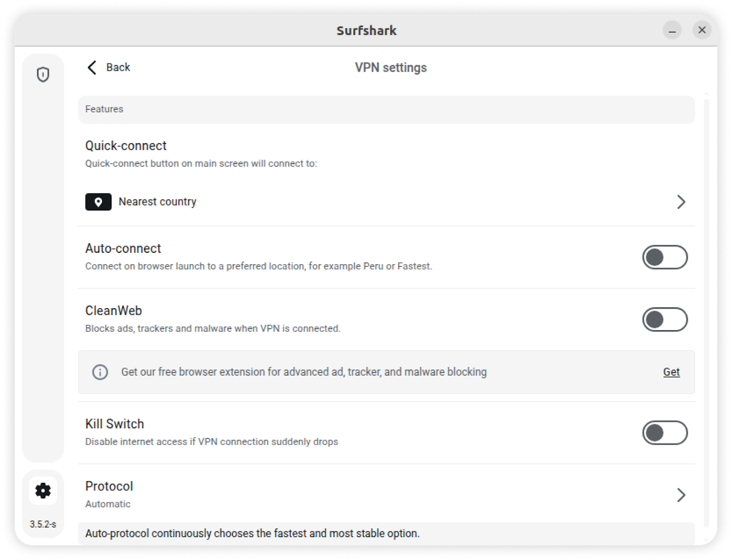
Task: Click the Features section header
Action: [x=104, y=109]
